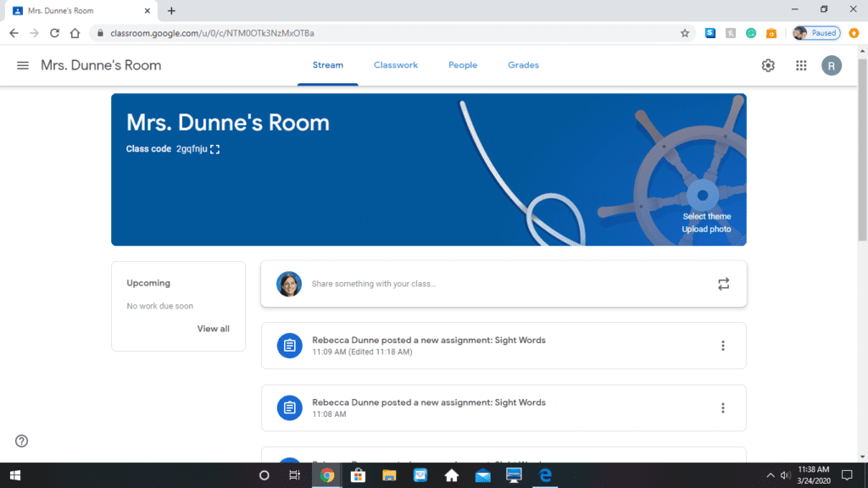Open assignment icon for 11:09 AM post
Image resolution: width=868 pixels, height=488 pixels.
pyautogui.click(x=290, y=346)
